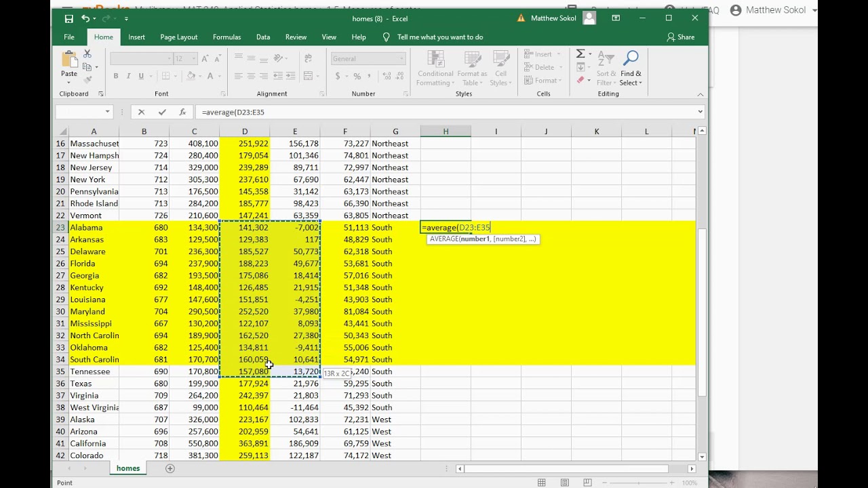Switch to the Data tab
The image size is (868, 488).
tap(263, 37)
